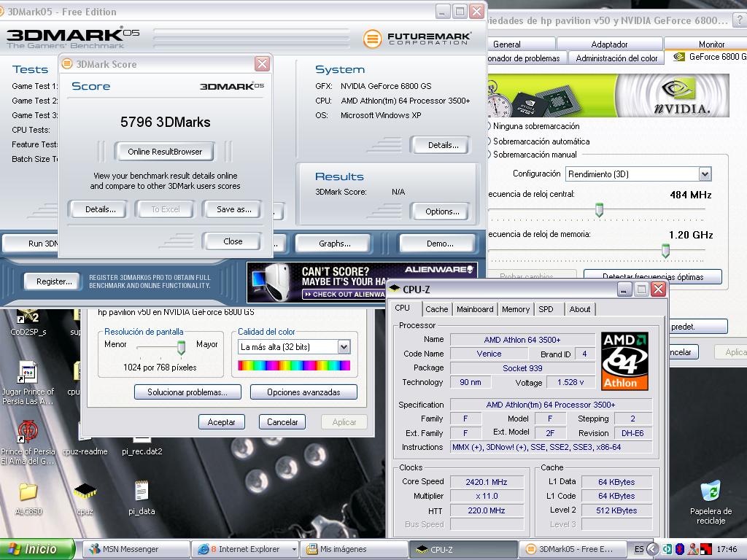Select Sobremarcación automática radio option
The height and width of the screenshot is (560, 747).
point(489,141)
